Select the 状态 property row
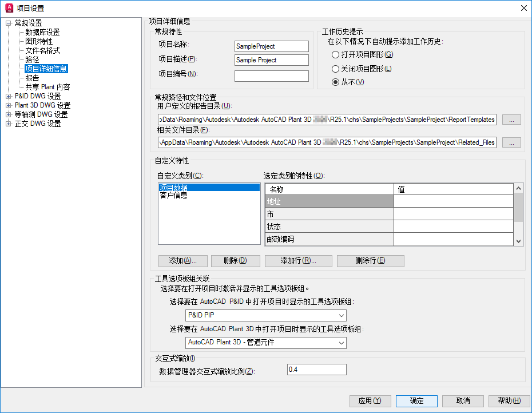Screen dimensions: 532x413 tap(329, 227)
